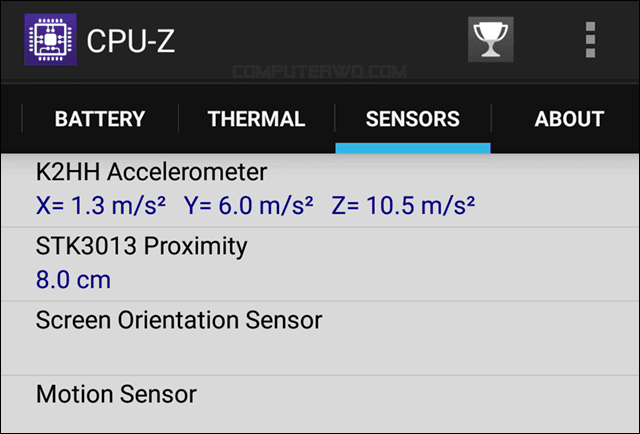Screen dimensions: 640x434
Task: Switch to the BATTERY tab
Action: pyautogui.click(x=100, y=119)
